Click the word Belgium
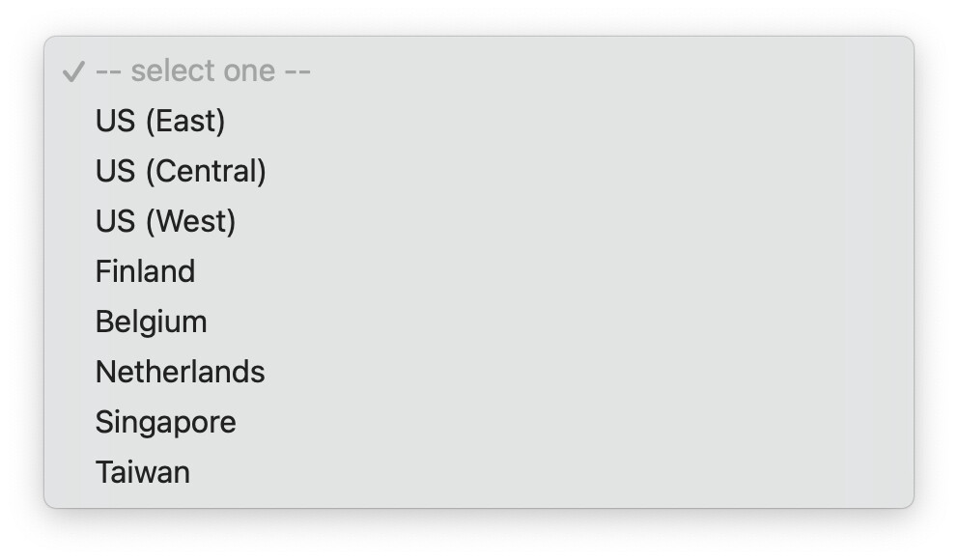The image size is (958, 560). (151, 322)
